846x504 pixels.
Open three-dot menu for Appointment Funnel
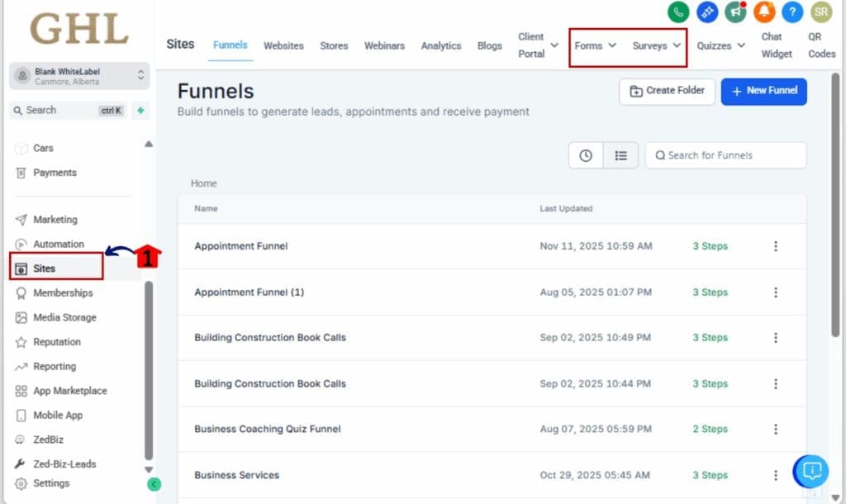pos(775,246)
